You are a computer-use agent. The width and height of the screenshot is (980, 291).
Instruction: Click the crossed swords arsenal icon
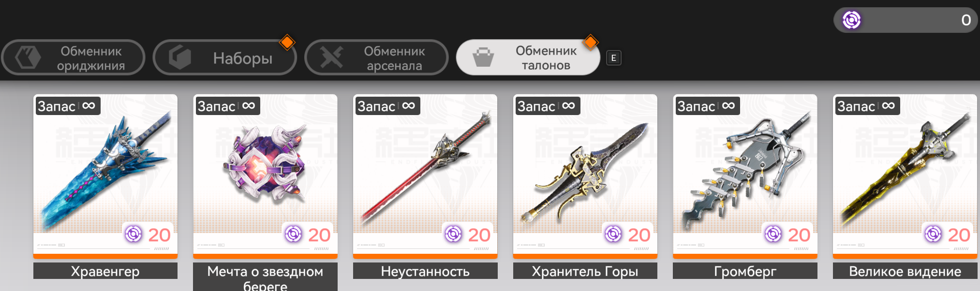(x=332, y=58)
